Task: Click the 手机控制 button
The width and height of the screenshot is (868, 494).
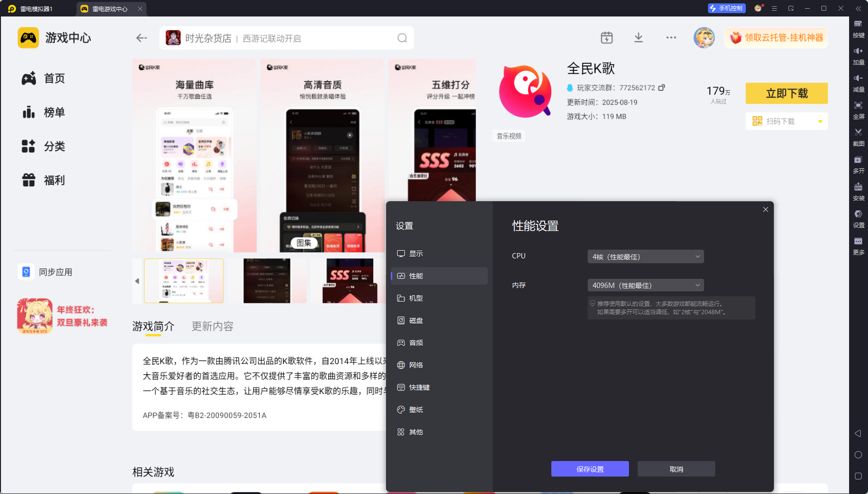Action: (x=726, y=8)
